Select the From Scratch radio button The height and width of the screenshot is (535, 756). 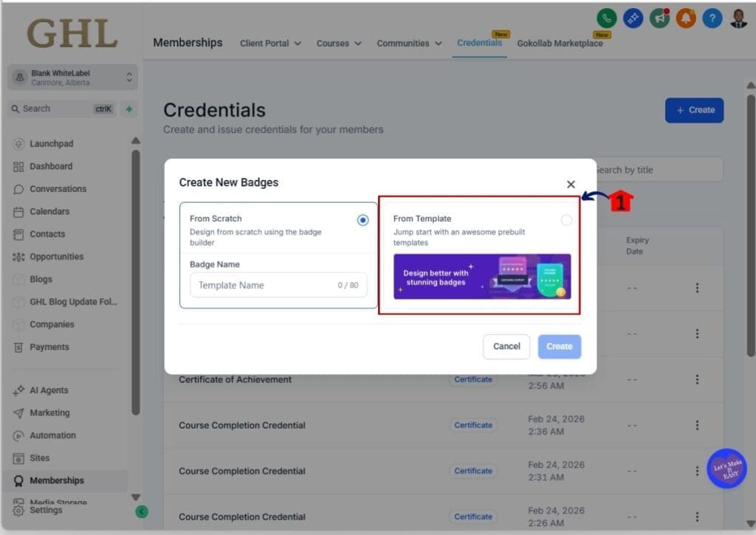pos(362,219)
